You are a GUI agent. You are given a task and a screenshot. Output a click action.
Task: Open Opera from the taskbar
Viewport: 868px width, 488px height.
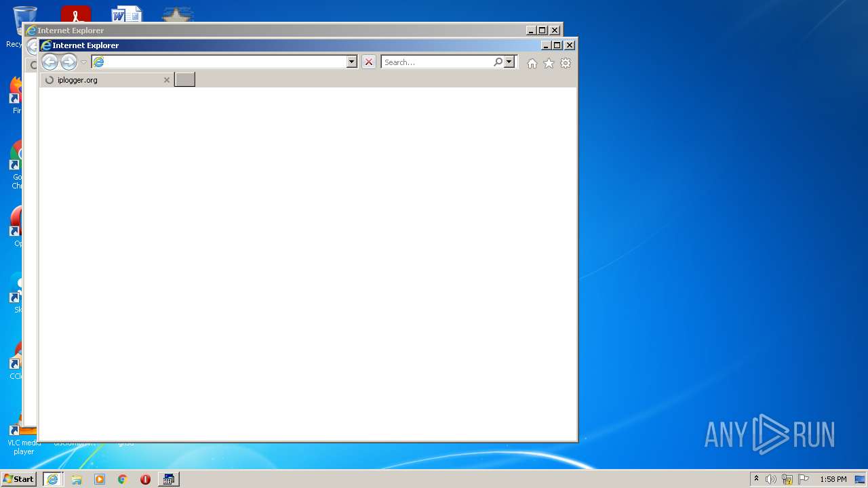coord(145,479)
